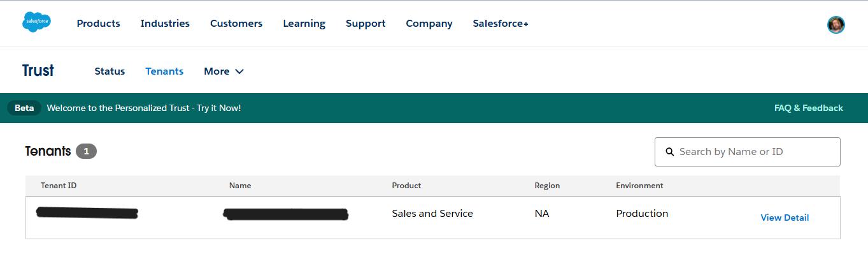Click the Salesforce cloud logo

coord(36,22)
